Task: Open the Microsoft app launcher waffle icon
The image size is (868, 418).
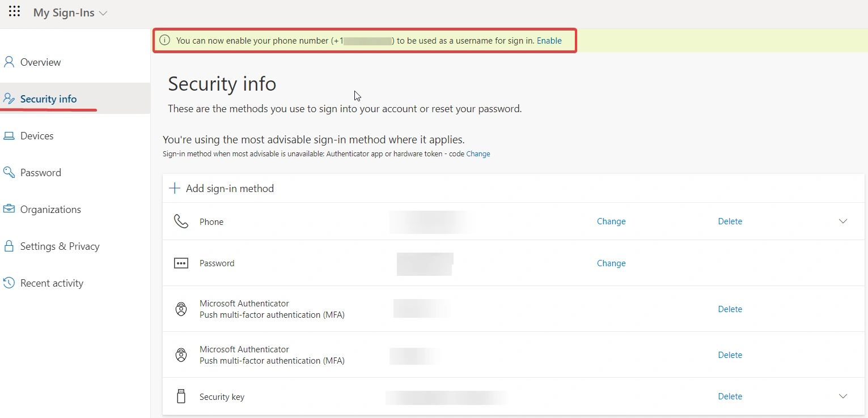Action: click(x=14, y=11)
